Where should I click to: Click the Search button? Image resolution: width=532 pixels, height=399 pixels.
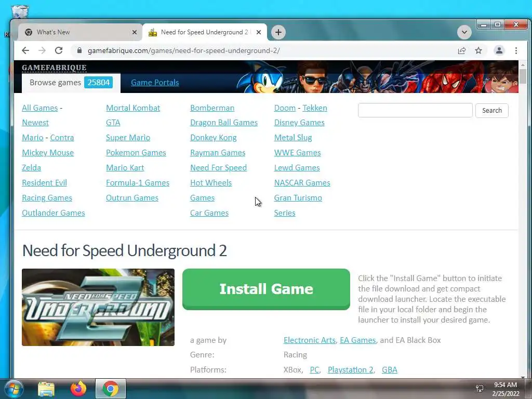pyautogui.click(x=491, y=110)
